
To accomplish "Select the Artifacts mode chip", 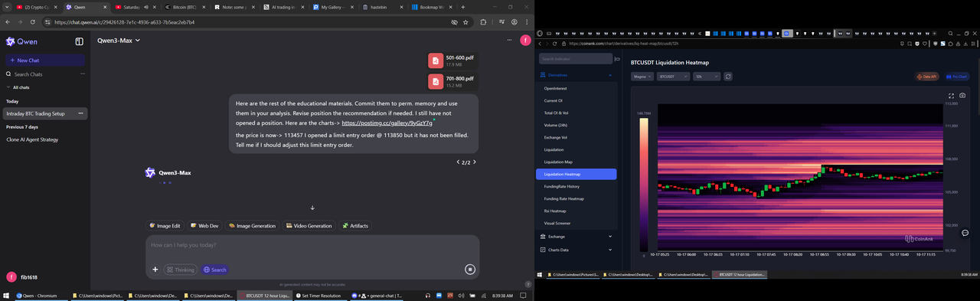I will (x=355, y=226).
